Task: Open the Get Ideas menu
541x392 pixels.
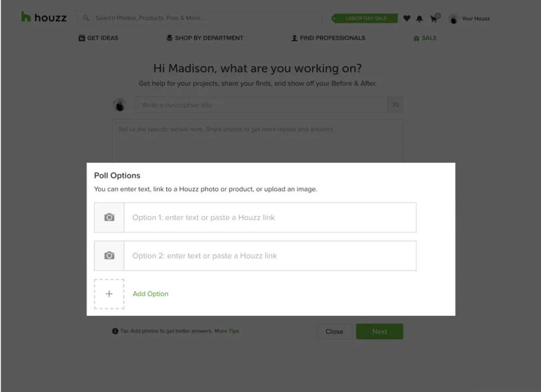Action: 98,38
